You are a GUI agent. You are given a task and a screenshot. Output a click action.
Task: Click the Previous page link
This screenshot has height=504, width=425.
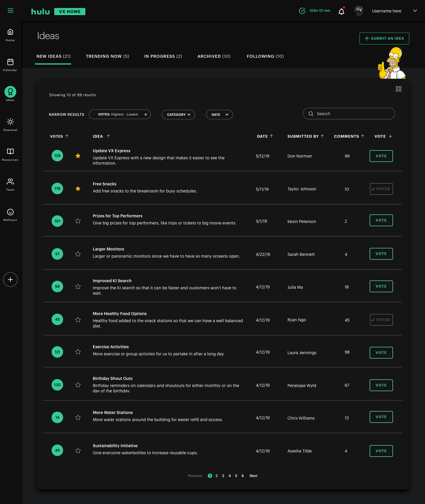(195, 476)
